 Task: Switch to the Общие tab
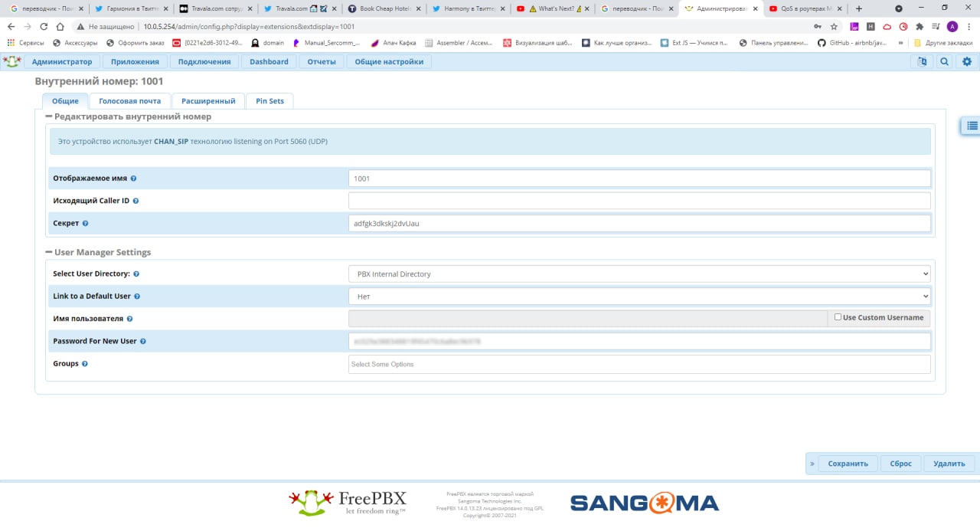pyautogui.click(x=65, y=101)
